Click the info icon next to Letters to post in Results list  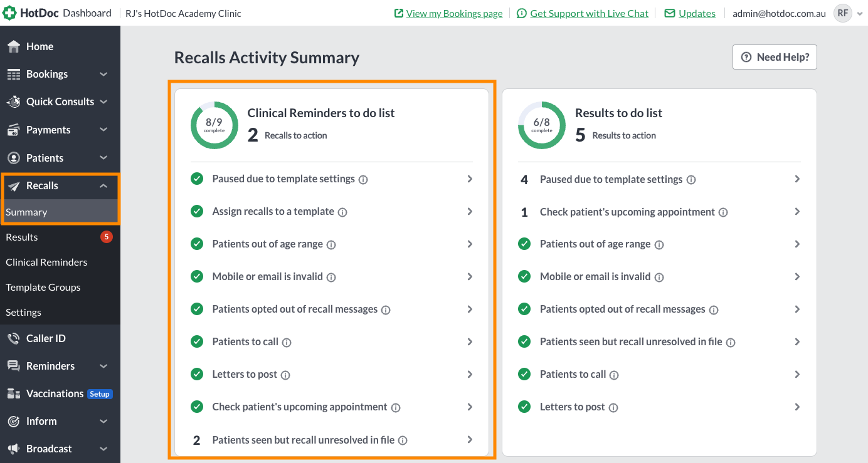[613, 407]
